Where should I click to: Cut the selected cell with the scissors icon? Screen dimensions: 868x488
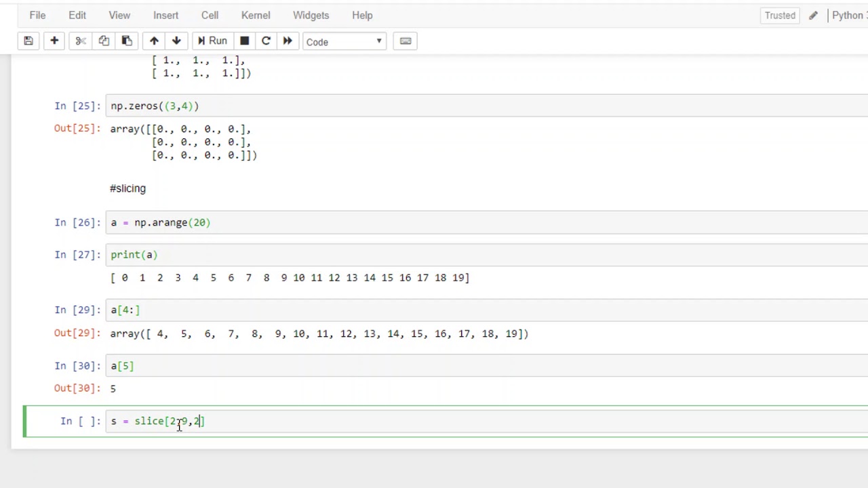point(81,41)
